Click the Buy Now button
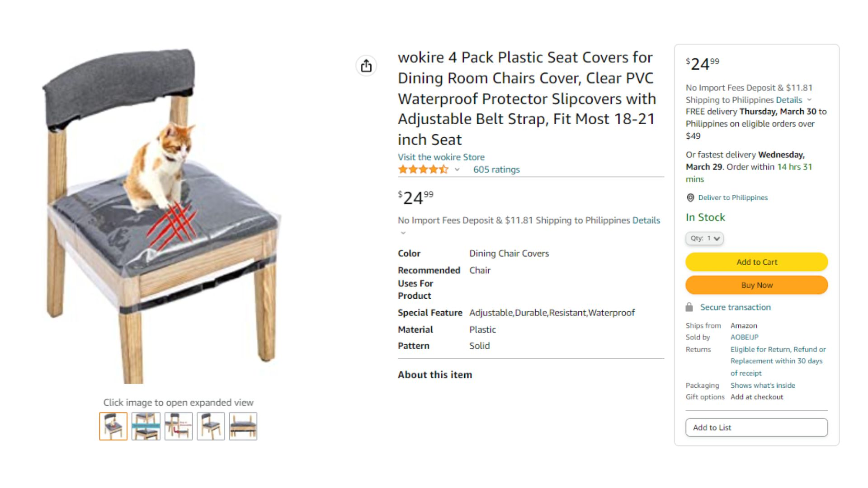The image size is (868, 488). pyautogui.click(x=756, y=285)
